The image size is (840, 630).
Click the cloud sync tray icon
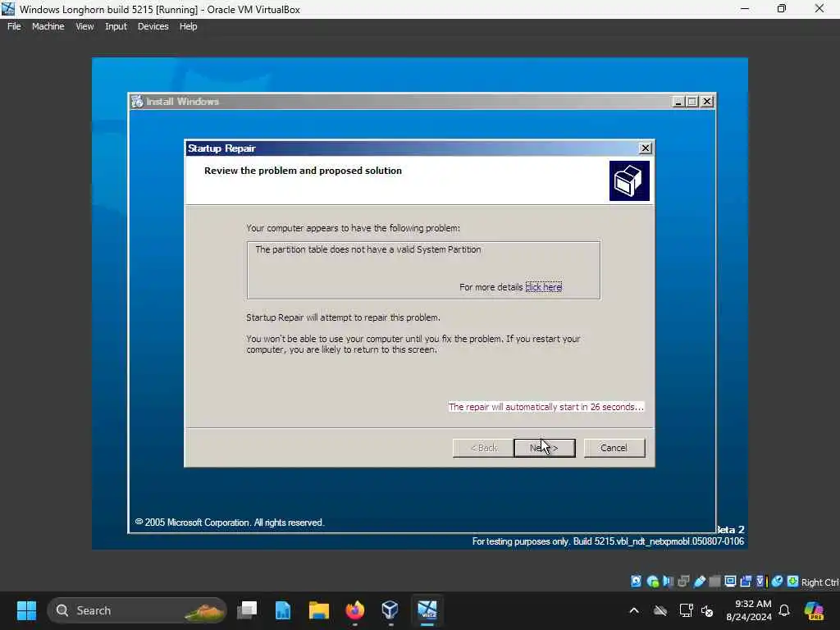click(660, 610)
